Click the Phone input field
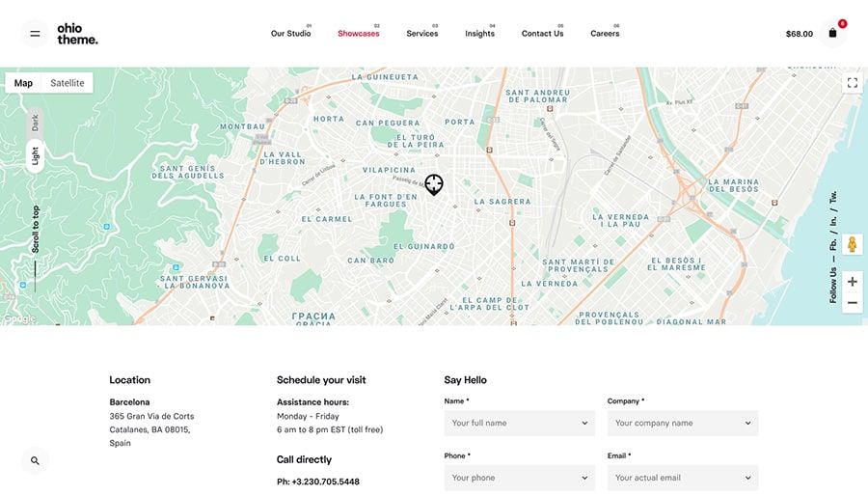 [509, 478]
